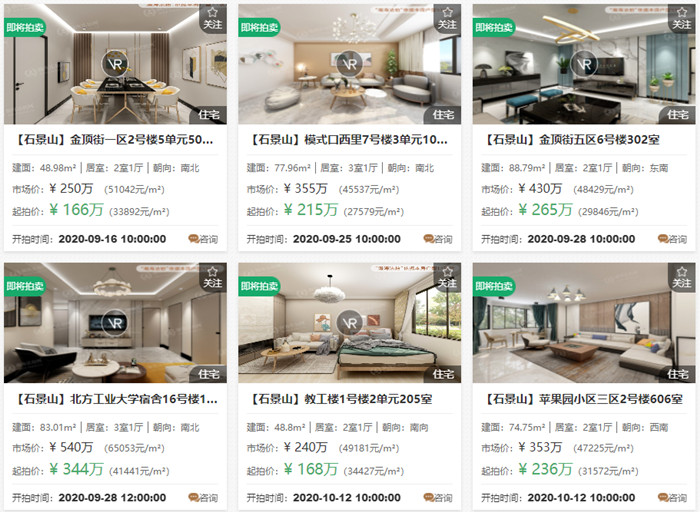Open VR icon on 金顶街五区6号楼302室
700x512 pixels.
584,64
